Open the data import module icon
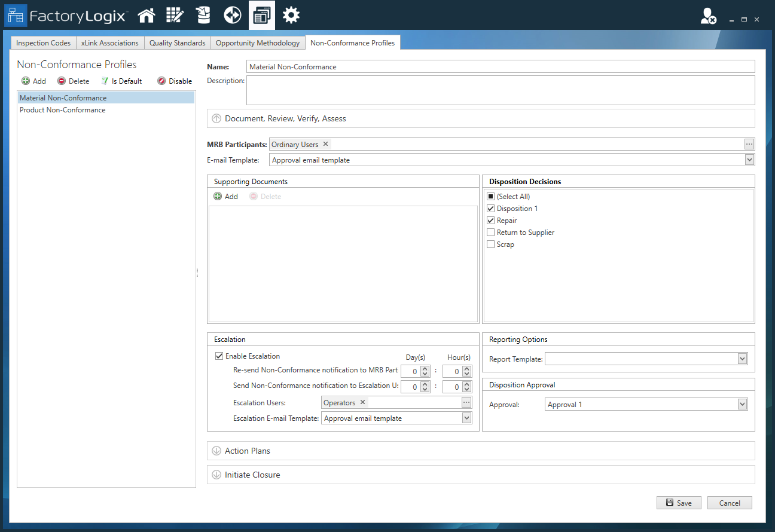The height and width of the screenshot is (532, 775). tap(203, 15)
